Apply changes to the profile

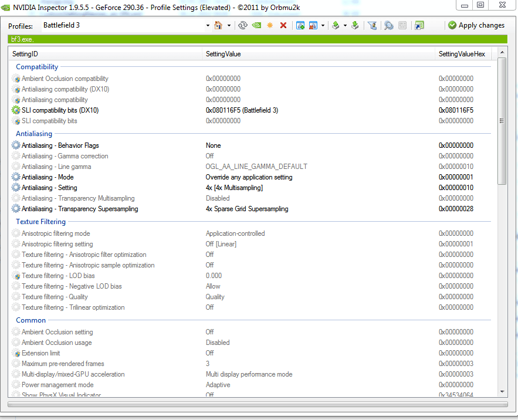476,25
